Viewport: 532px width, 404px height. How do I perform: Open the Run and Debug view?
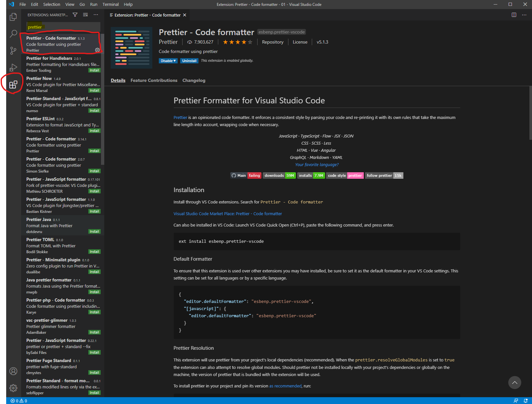click(13, 67)
